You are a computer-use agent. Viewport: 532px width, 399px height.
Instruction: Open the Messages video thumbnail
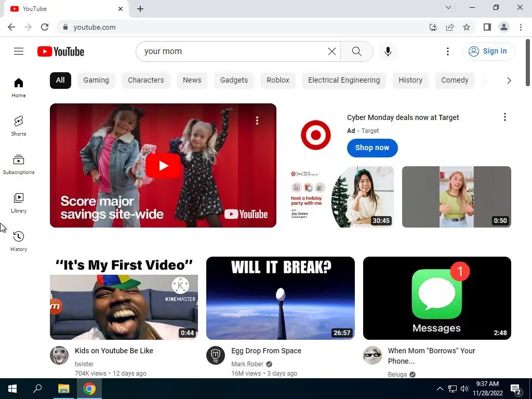pyautogui.click(x=437, y=298)
